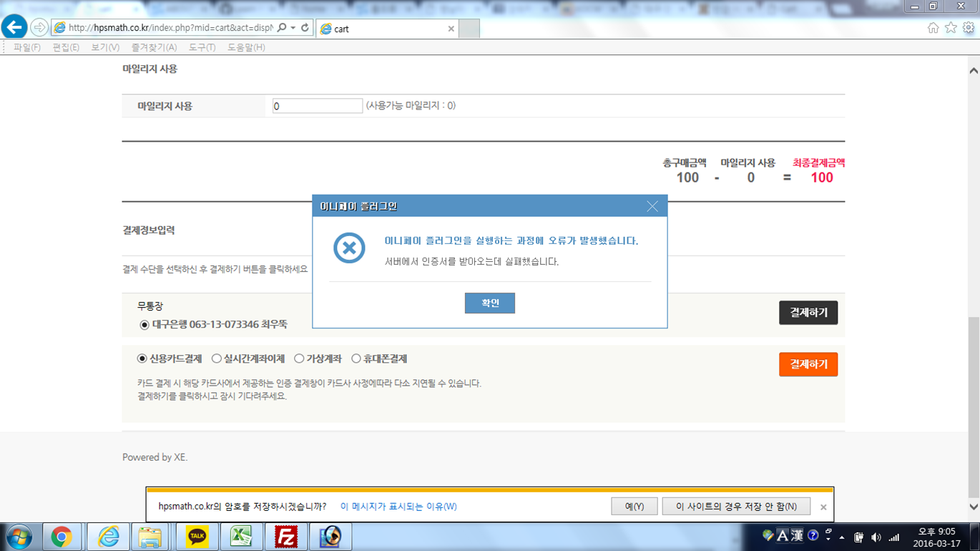The width and height of the screenshot is (980, 551).
Task: Click the orange 결제하기 button
Action: coord(808,364)
